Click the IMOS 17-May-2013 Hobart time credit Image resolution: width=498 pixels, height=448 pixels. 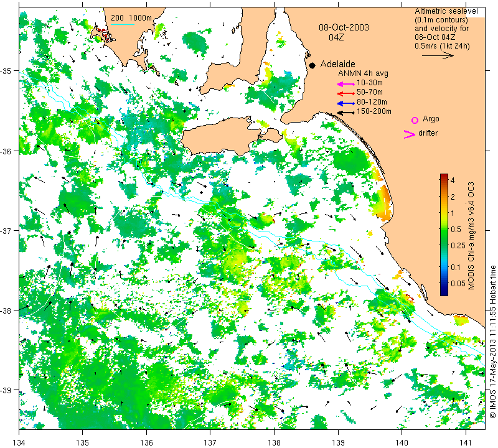pos(492,342)
